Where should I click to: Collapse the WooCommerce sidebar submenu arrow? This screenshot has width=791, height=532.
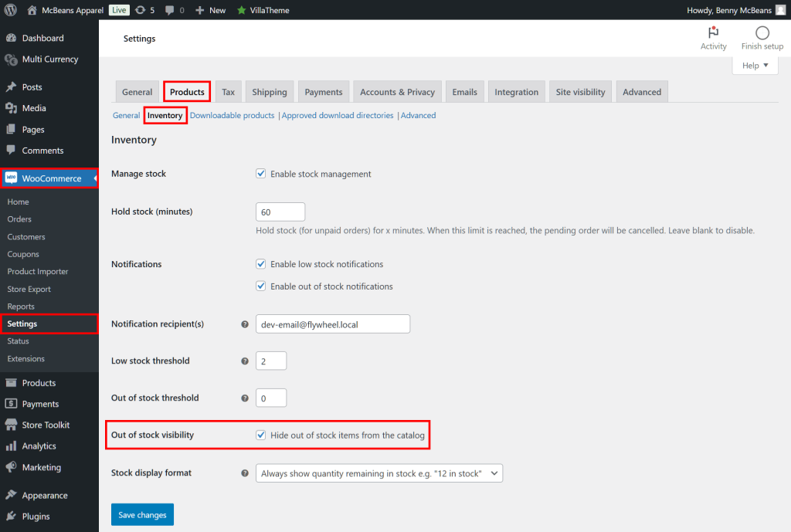94,178
